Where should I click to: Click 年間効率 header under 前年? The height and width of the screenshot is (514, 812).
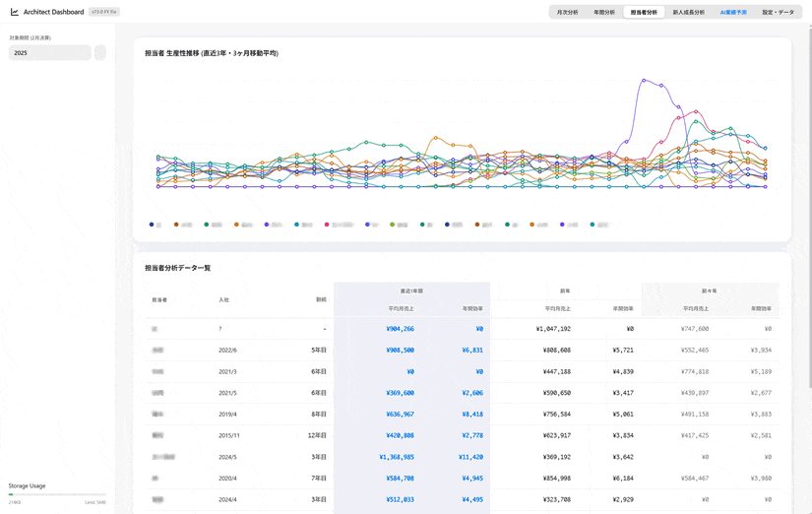[623, 309]
